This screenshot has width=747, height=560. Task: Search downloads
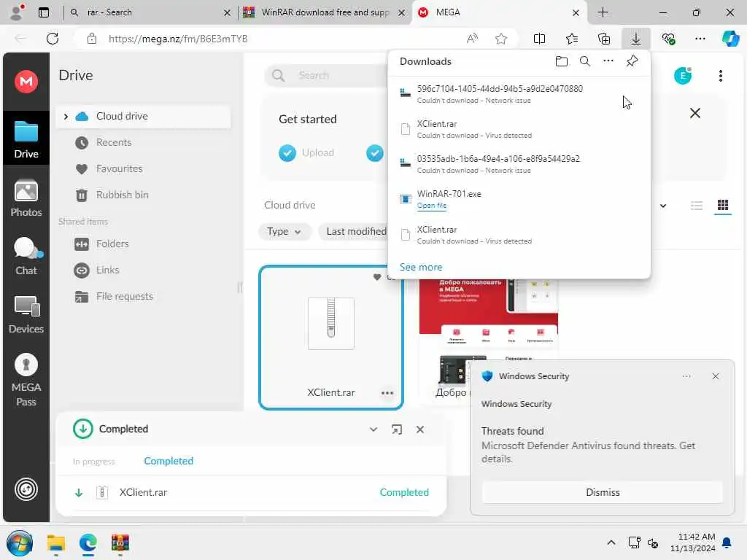pos(585,61)
